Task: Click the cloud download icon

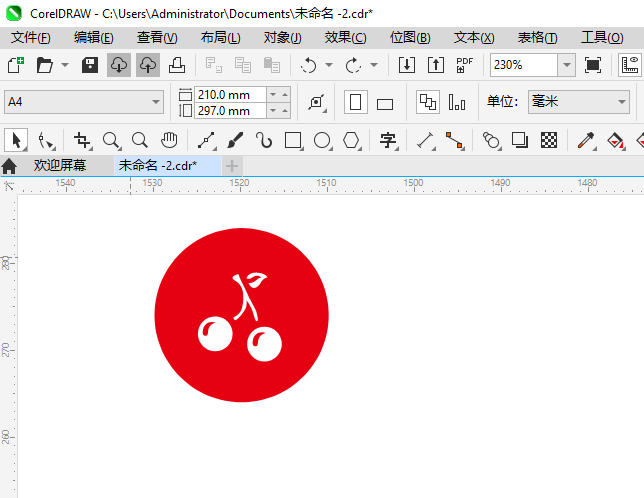Action: click(x=119, y=65)
